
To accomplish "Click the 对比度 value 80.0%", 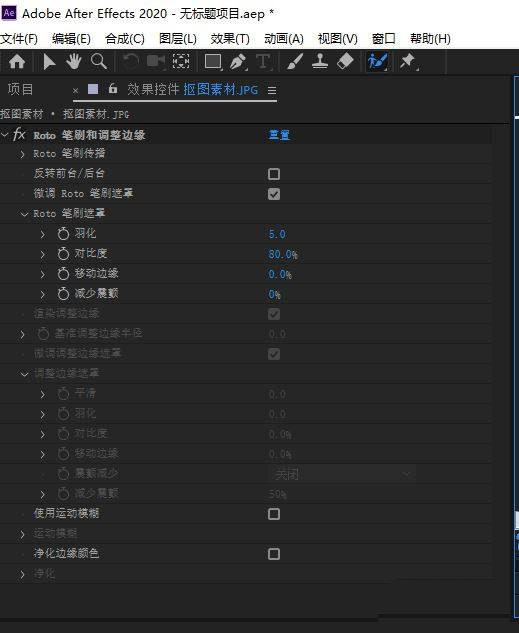I will pos(283,254).
